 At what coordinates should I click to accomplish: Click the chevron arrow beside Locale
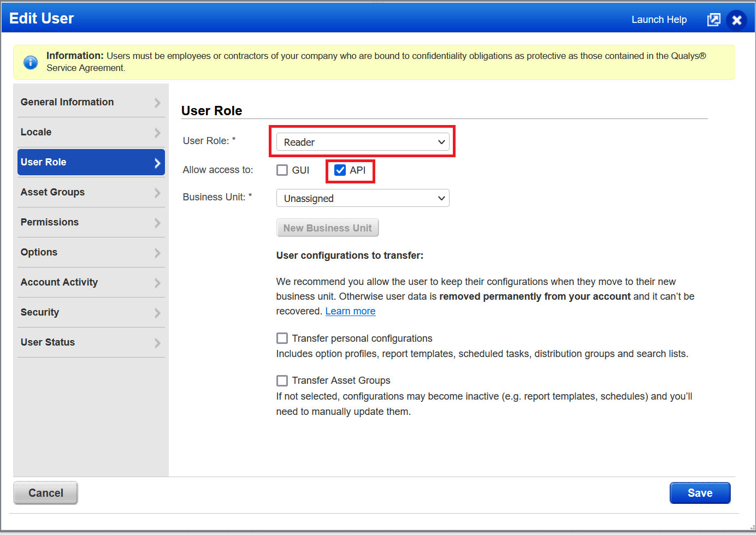tap(157, 133)
